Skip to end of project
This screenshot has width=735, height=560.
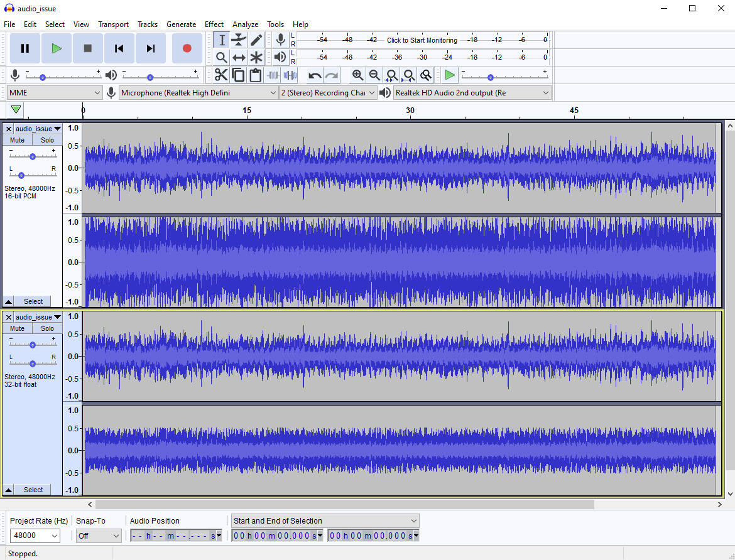[x=151, y=48]
